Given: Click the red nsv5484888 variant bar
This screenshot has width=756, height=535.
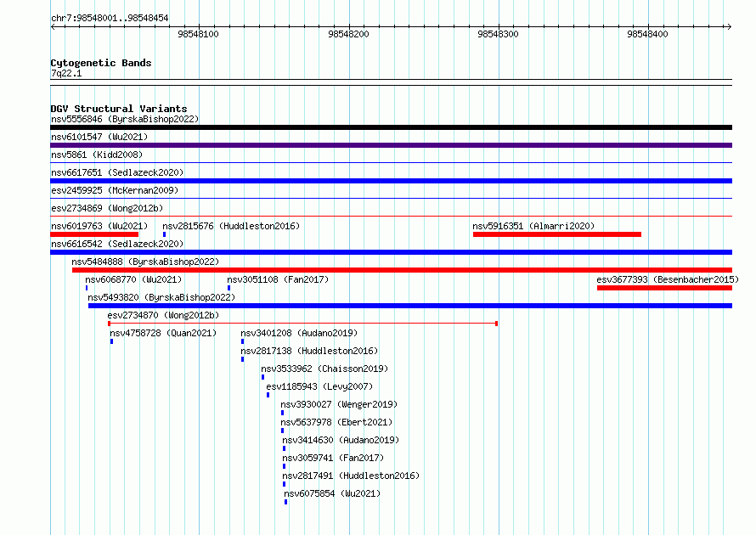Looking at the screenshot, I should point(402,270).
